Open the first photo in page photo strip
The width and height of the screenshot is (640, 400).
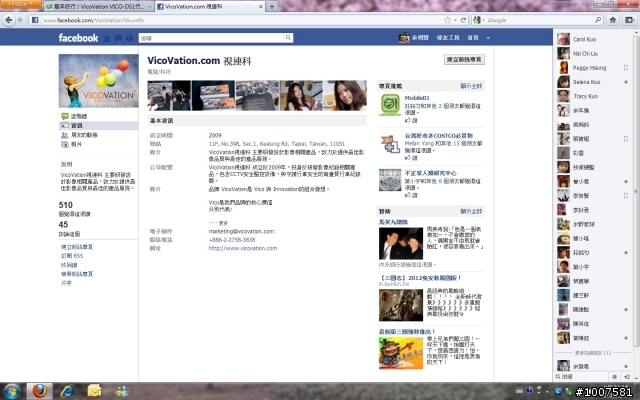169,96
